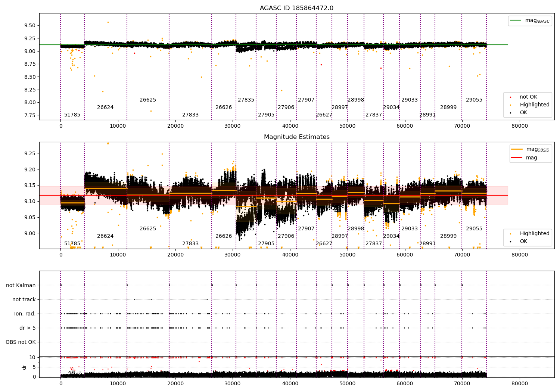560x392 pixels.
Task: Click the OBS not OK axis label
Action: [x=21, y=342]
